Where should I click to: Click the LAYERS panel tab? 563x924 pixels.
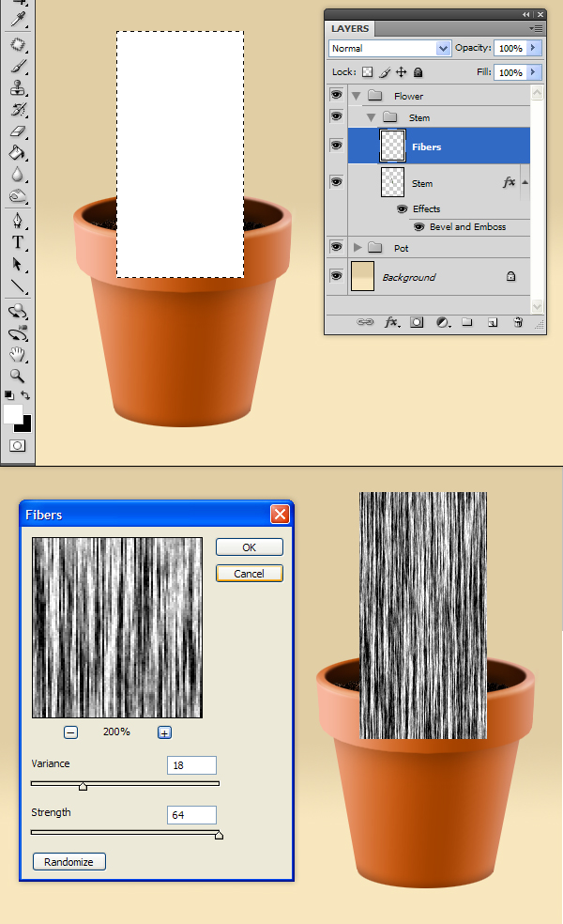(x=349, y=29)
